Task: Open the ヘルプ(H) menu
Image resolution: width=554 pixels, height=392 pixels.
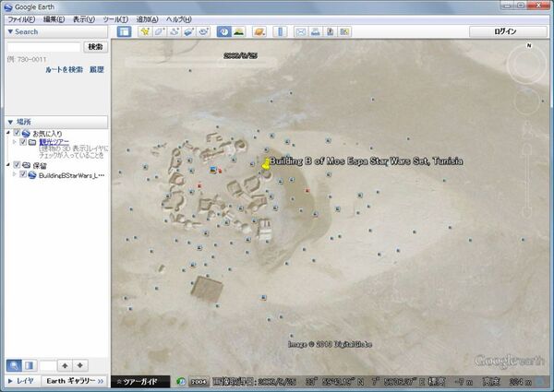Action: (179, 19)
